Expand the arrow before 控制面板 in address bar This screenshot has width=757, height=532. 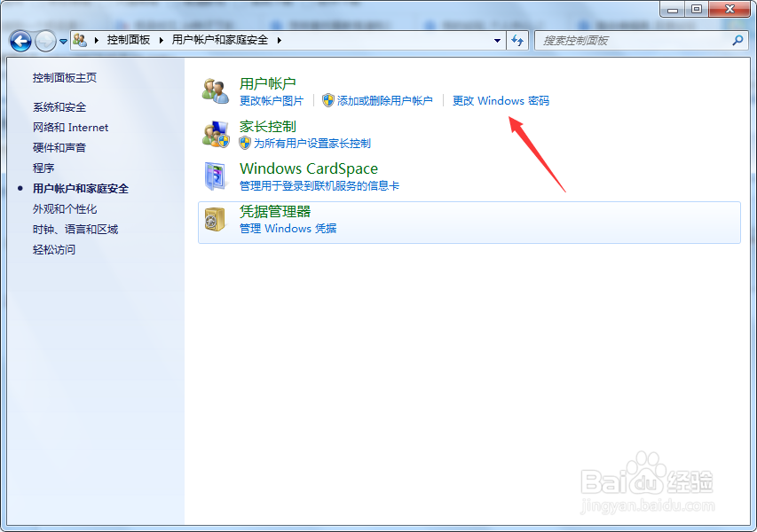point(97,40)
